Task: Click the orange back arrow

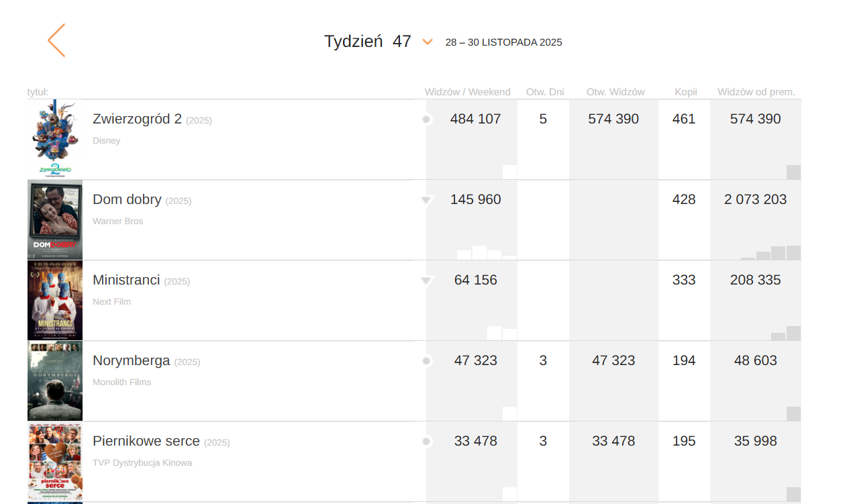Action: 56,40
